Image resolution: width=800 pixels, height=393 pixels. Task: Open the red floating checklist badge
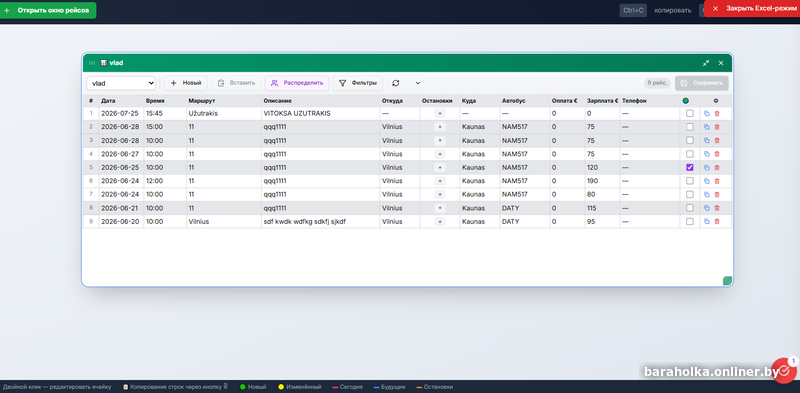coord(784,371)
